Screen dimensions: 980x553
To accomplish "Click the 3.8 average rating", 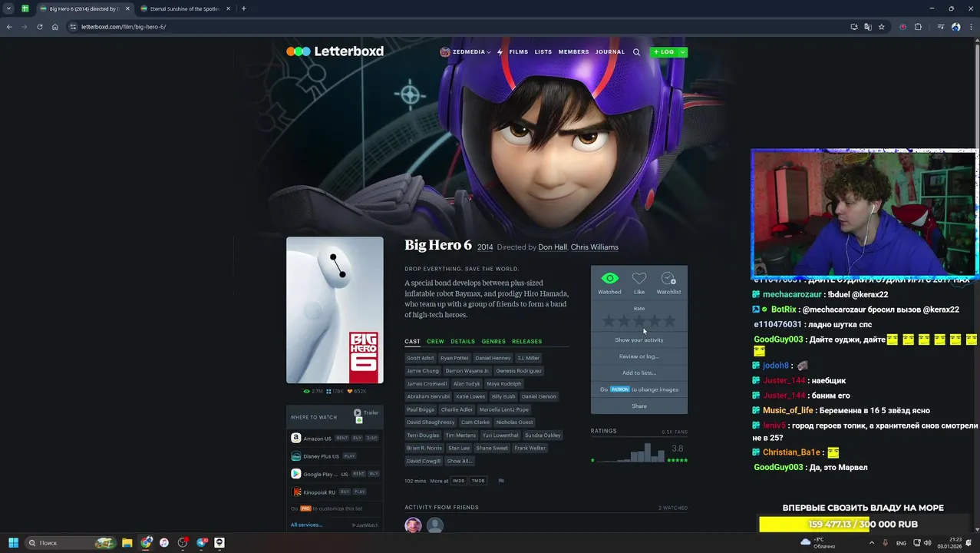I will 678,449.
